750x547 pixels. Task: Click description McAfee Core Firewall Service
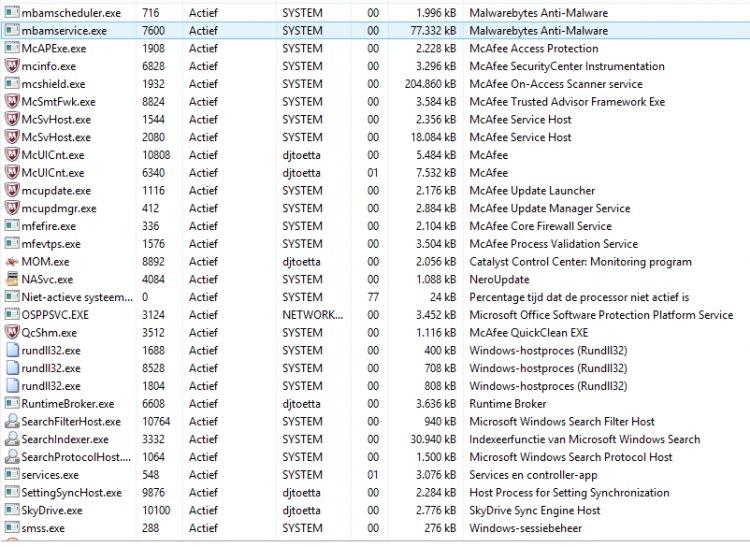(x=540, y=226)
